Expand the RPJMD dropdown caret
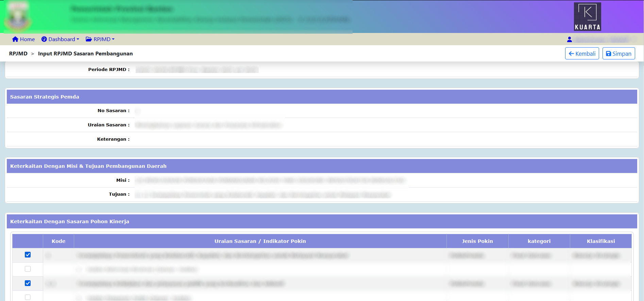The height and width of the screenshot is (301, 644). click(x=113, y=39)
